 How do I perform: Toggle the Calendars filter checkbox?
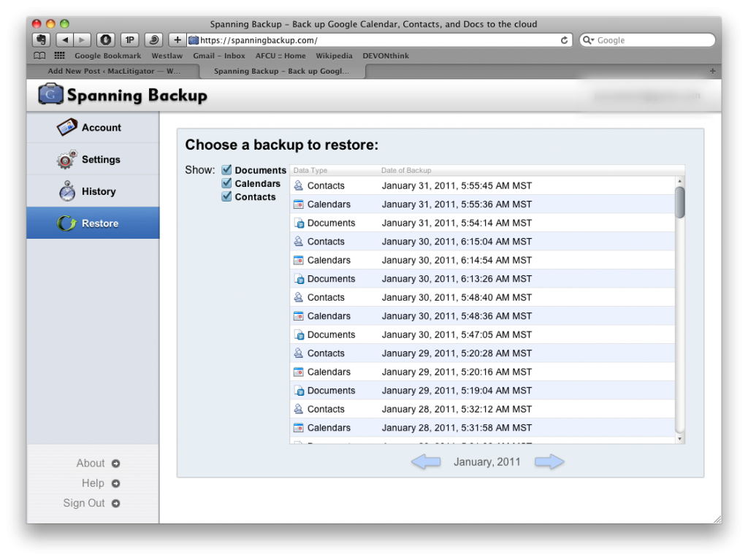pyautogui.click(x=226, y=183)
